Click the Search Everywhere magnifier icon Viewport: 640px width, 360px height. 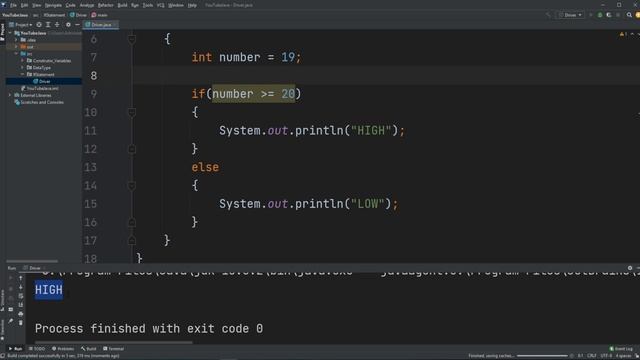click(629, 15)
